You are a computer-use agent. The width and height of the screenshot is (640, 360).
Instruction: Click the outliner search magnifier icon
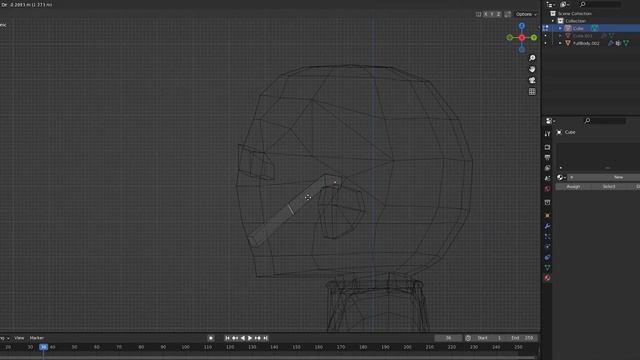tap(583, 4)
